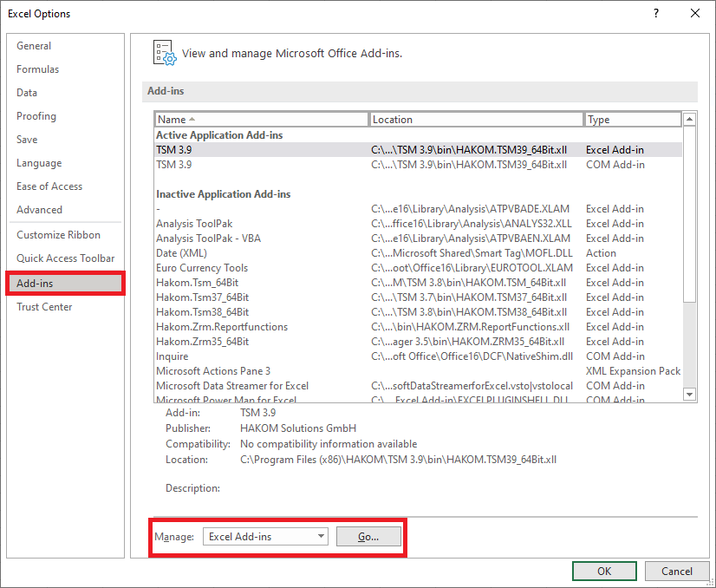Viewport: 716px width, 588px height.
Task: Sort add-ins by the Name column
Action: click(261, 119)
